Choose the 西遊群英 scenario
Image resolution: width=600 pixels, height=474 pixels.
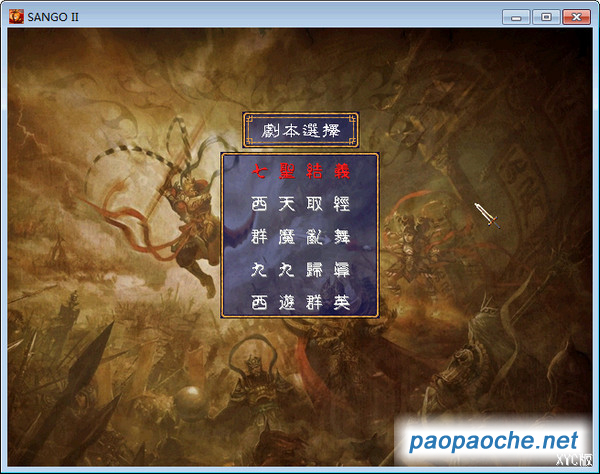(x=300, y=302)
